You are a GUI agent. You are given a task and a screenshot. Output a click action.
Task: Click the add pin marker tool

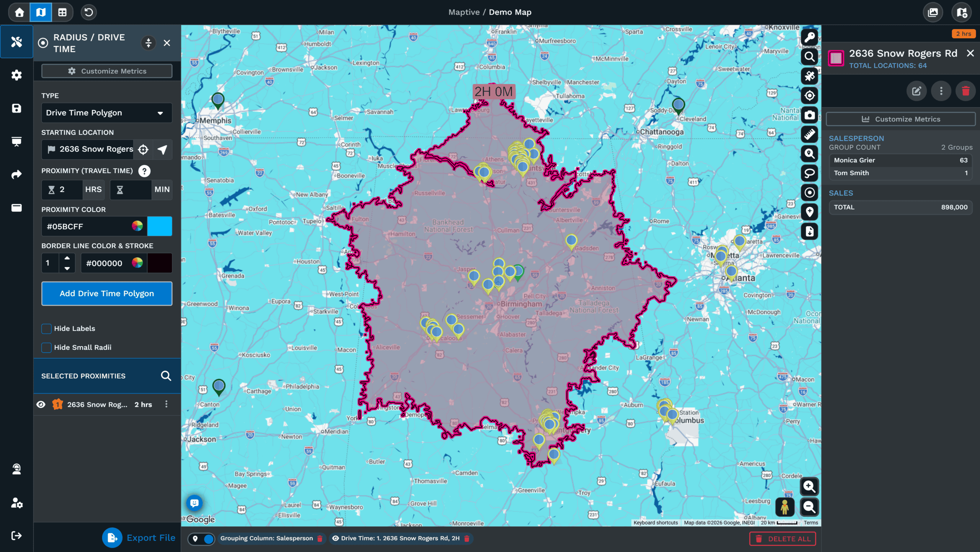(x=809, y=212)
